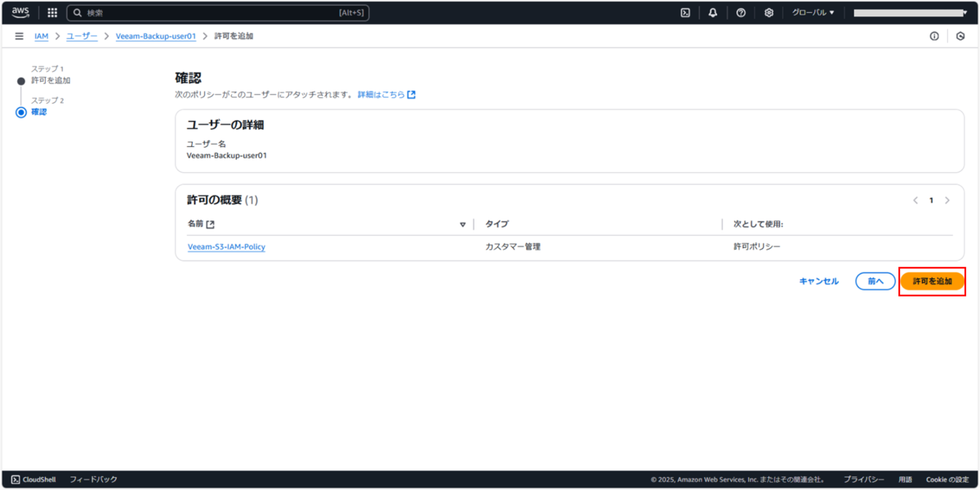Open the notifications bell icon

point(713,13)
